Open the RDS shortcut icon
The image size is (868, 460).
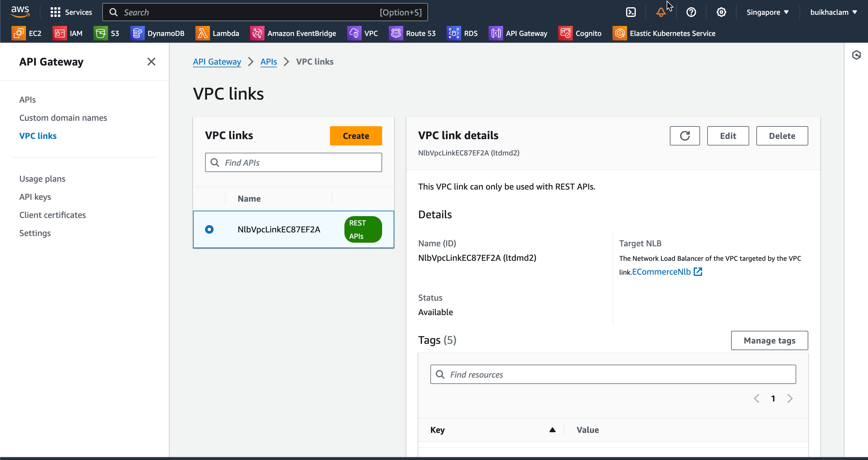tap(454, 33)
